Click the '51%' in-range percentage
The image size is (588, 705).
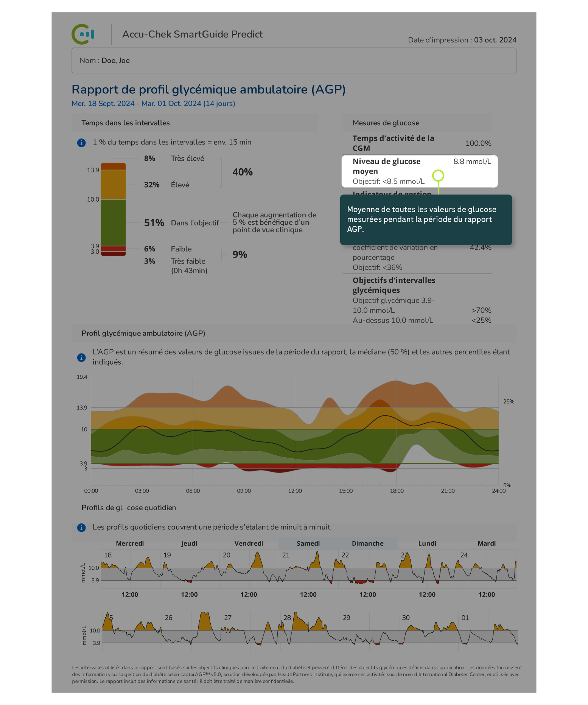point(154,223)
